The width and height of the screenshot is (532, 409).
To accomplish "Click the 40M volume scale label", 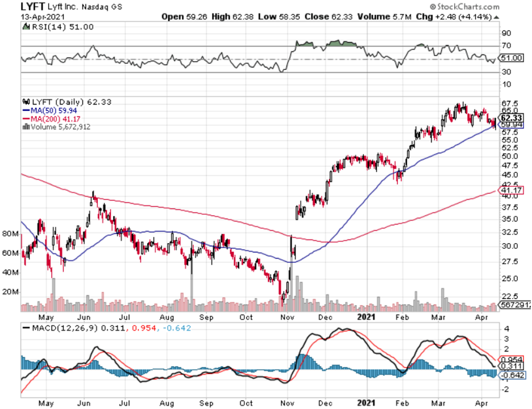I will point(10,272).
